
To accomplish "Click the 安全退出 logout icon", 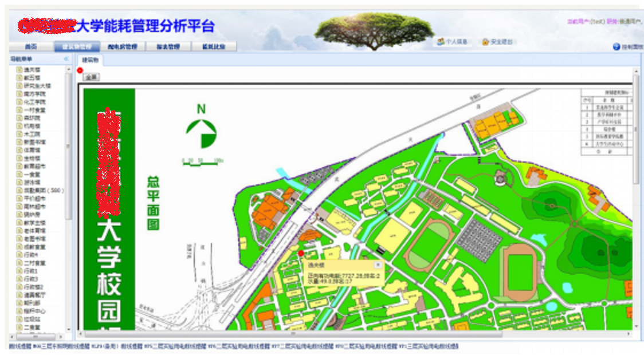I will 485,42.
